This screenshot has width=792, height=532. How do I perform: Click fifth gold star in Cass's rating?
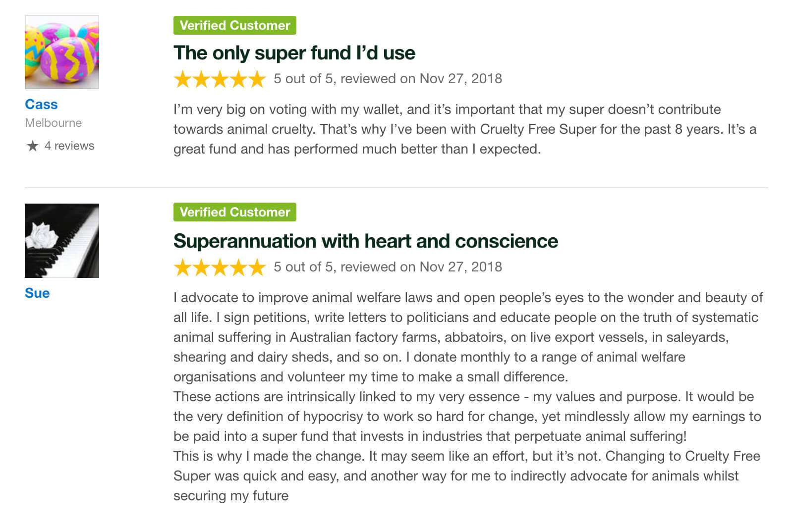pyautogui.click(x=257, y=79)
